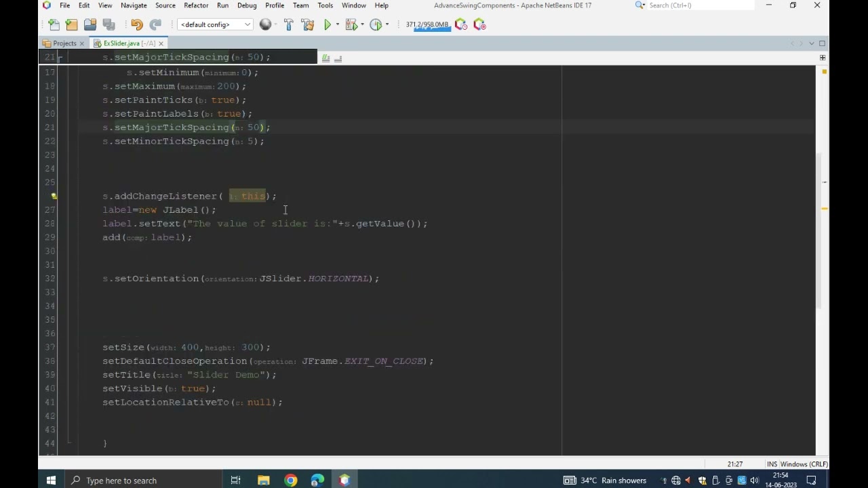Click scroll documents left arrow
This screenshot has height=488, width=868.
(792, 43)
